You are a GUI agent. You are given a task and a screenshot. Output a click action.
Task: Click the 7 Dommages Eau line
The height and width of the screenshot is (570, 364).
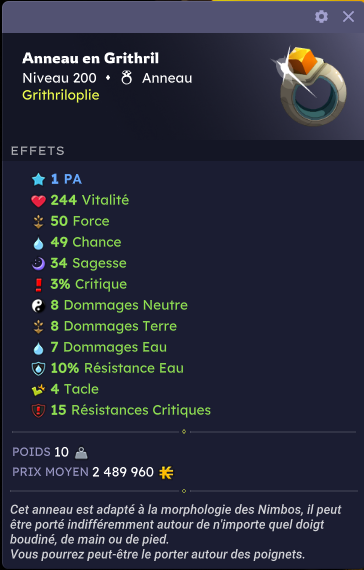coord(108,347)
